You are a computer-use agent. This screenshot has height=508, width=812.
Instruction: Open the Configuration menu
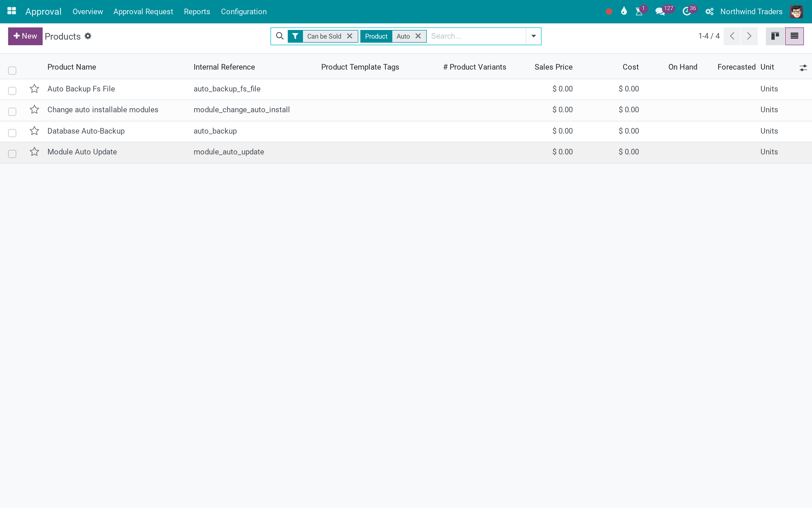click(x=244, y=11)
